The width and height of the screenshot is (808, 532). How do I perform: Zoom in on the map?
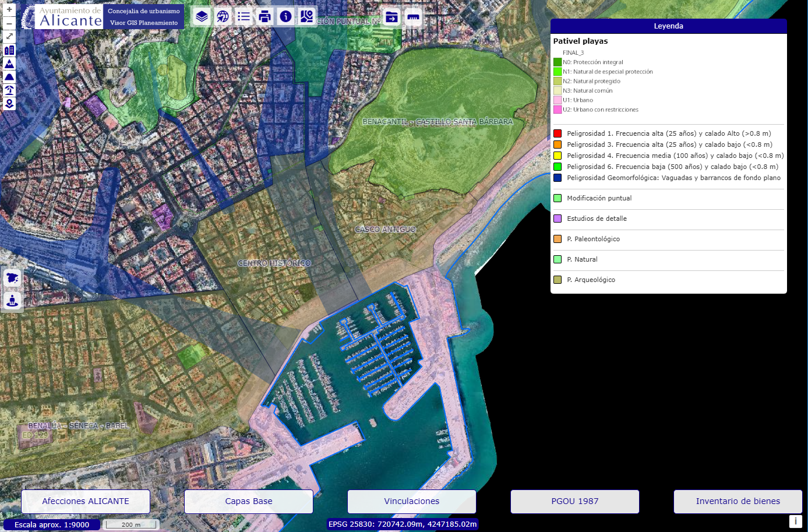point(9,9)
